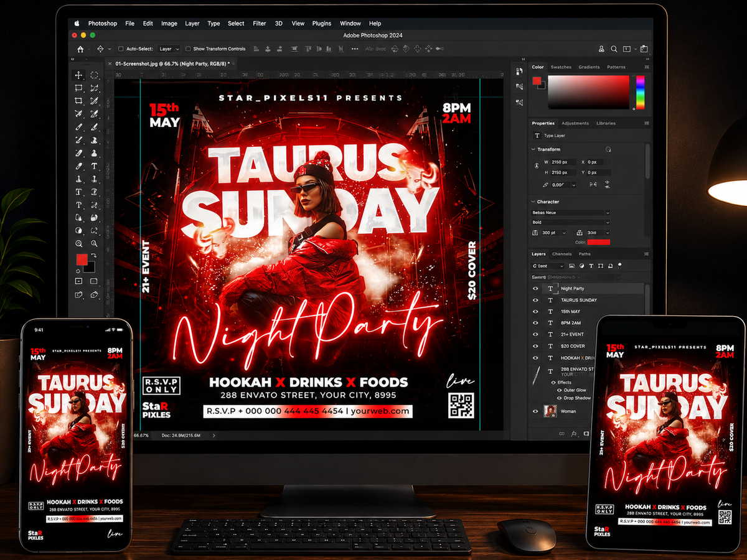Viewport: 747px width, 560px height.
Task: Hide the $20 COVER layer
Action: tap(535, 346)
